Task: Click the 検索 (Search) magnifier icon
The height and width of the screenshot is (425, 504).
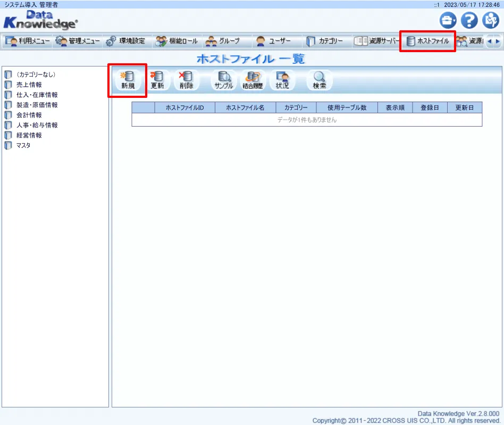Action: 319,80
